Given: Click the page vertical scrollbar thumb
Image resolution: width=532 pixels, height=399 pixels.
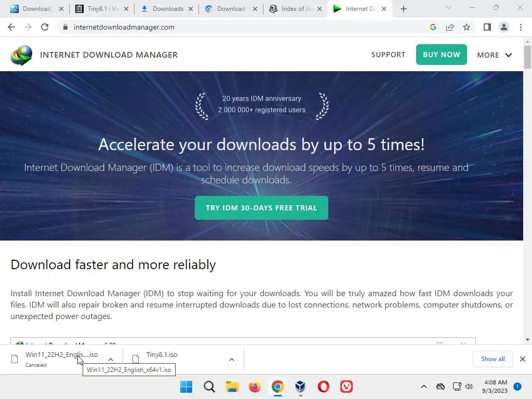Looking at the screenshot, I should click(x=527, y=57).
